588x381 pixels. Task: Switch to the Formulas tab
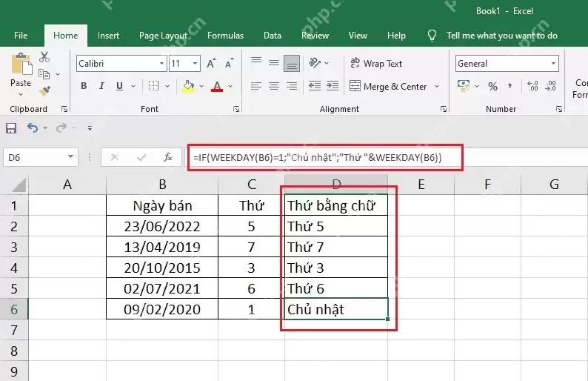(225, 36)
